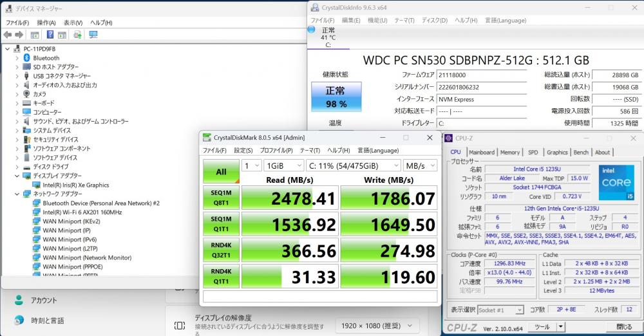Open the test count dropdown showing 1
Screen dimensions: 644x336
[x=252, y=165]
